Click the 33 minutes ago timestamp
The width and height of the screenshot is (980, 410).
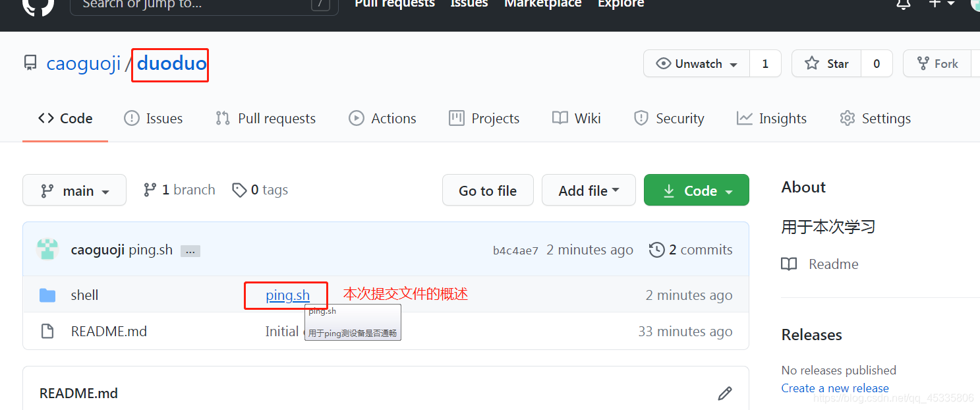tap(685, 332)
